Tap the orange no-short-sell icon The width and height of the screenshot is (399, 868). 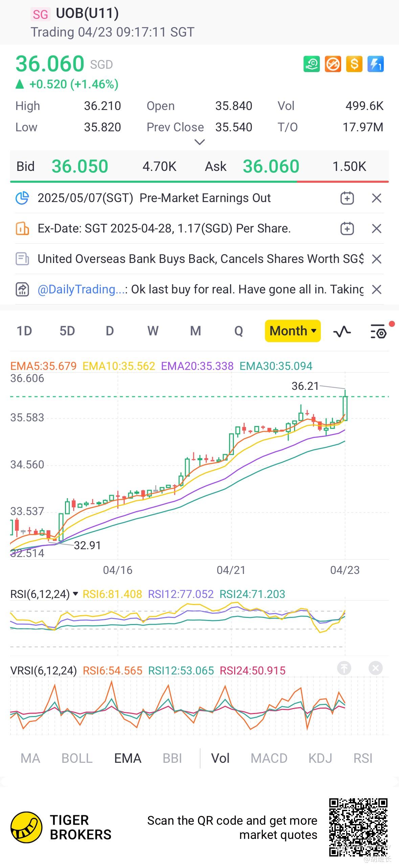click(333, 64)
